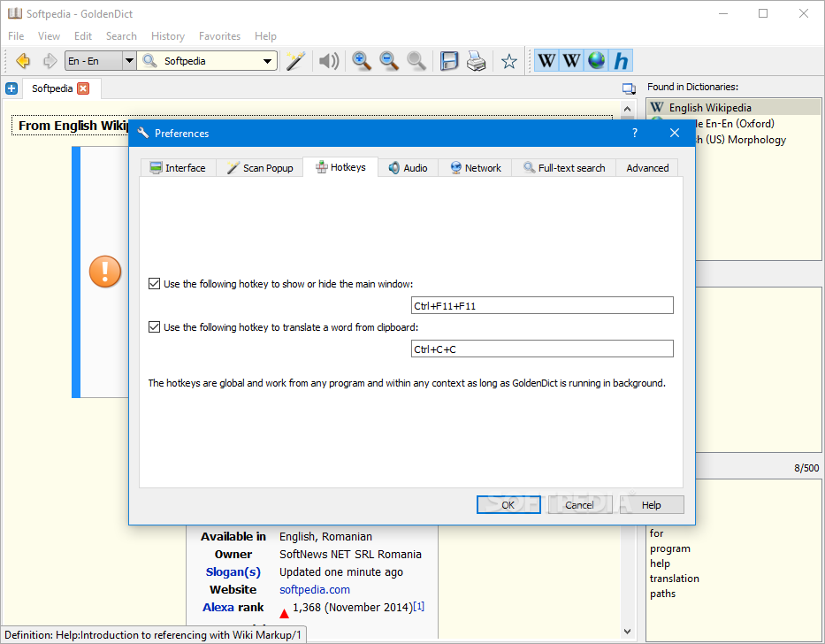Screen dimensions: 825x644
Task: Open footnote reference [1]
Action: click(x=419, y=606)
